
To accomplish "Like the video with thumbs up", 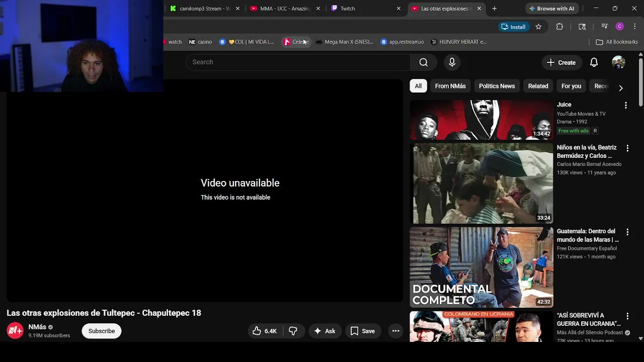I will coord(265,331).
